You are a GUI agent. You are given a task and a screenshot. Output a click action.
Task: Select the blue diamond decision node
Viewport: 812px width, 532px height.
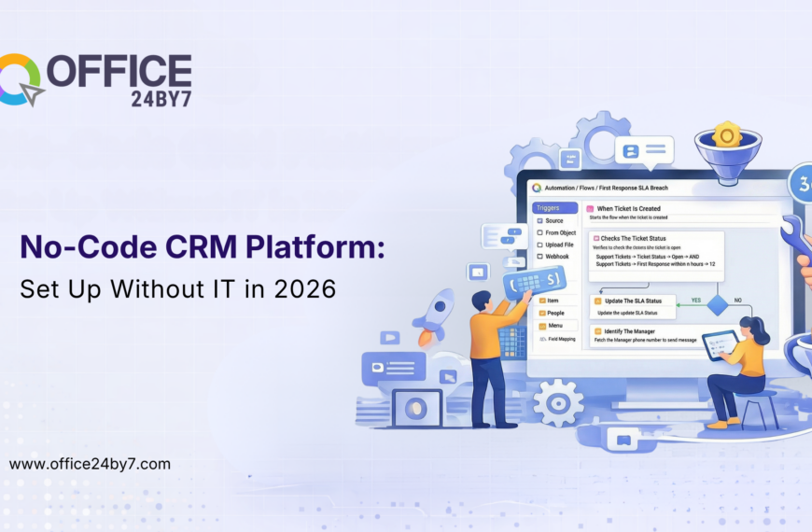pyautogui.click(x=717, y=305)
